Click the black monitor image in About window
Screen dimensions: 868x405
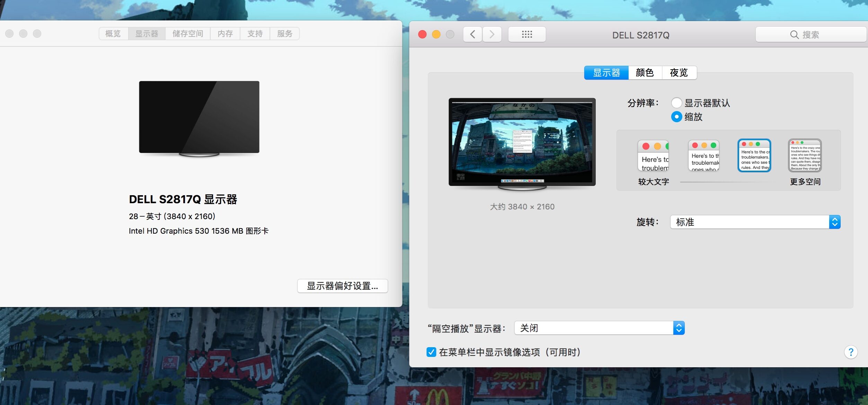[199, 119]
